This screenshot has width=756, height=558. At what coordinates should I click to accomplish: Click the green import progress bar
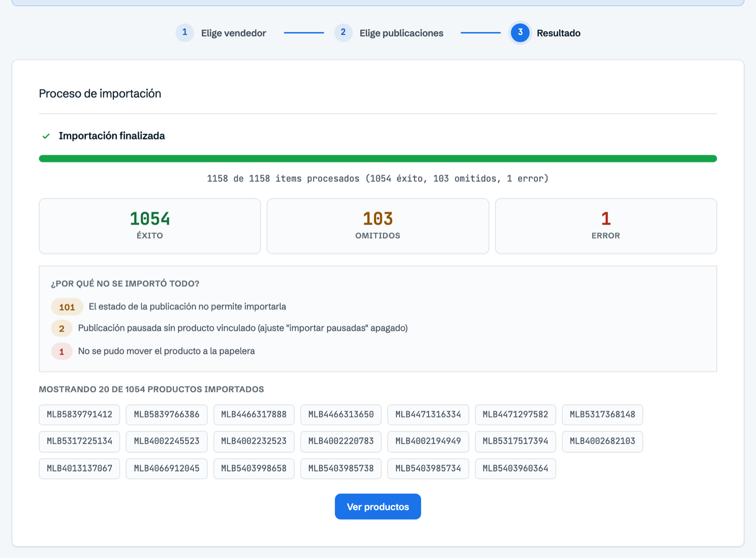[378, 158]
